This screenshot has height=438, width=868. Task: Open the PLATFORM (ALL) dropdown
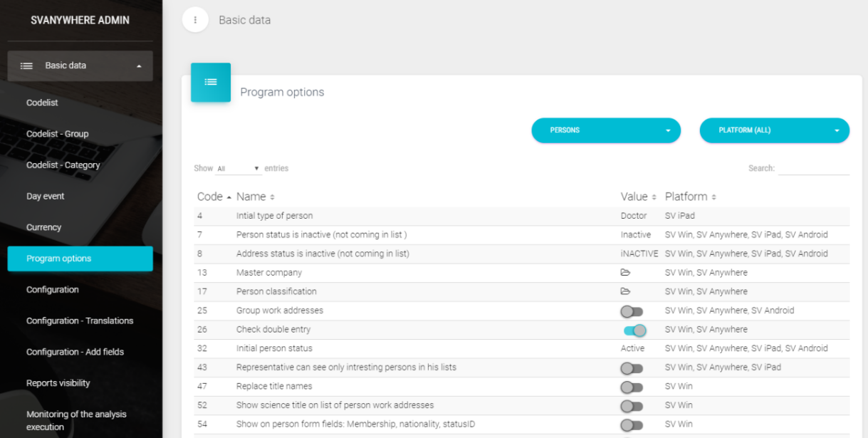click(774, 130)
